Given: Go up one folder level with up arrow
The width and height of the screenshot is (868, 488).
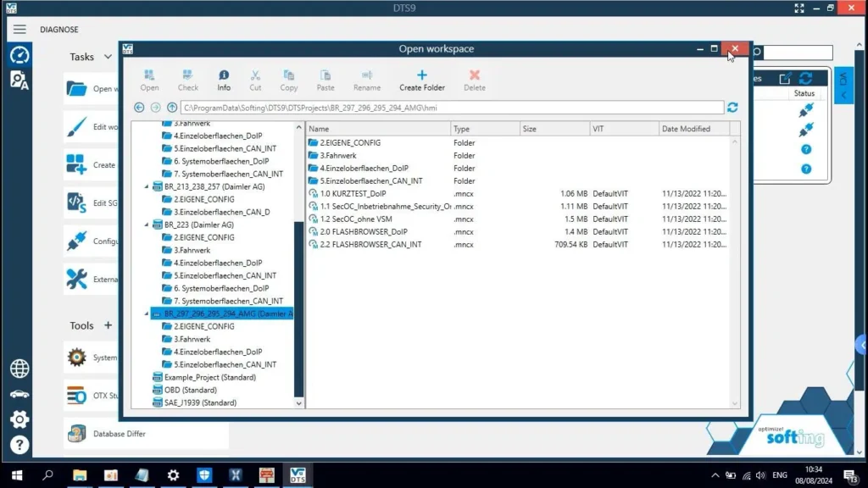Looking at the screenshot, I should tap(172, 108).
